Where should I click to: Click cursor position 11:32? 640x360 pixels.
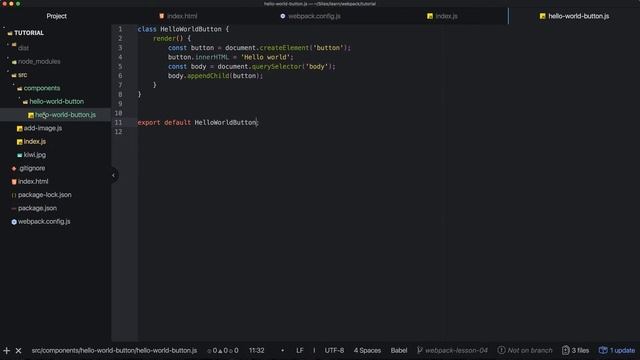point(256,351)
